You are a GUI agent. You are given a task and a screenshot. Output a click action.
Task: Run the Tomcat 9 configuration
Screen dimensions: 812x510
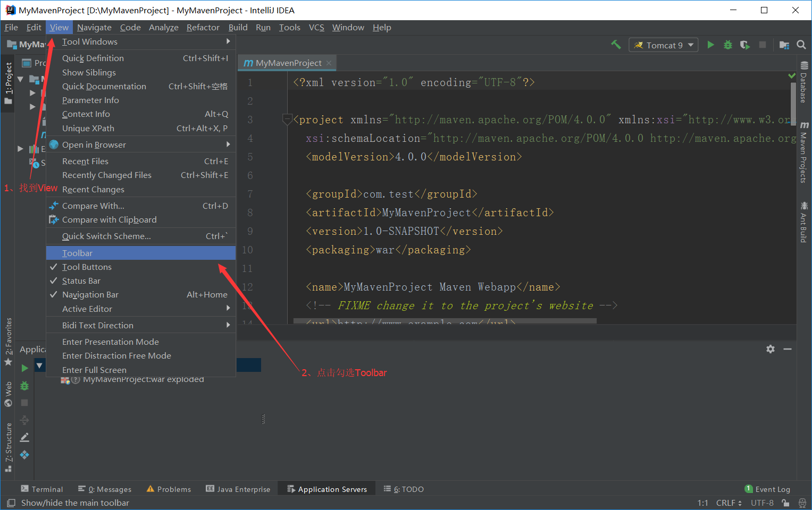click(710, 45)
